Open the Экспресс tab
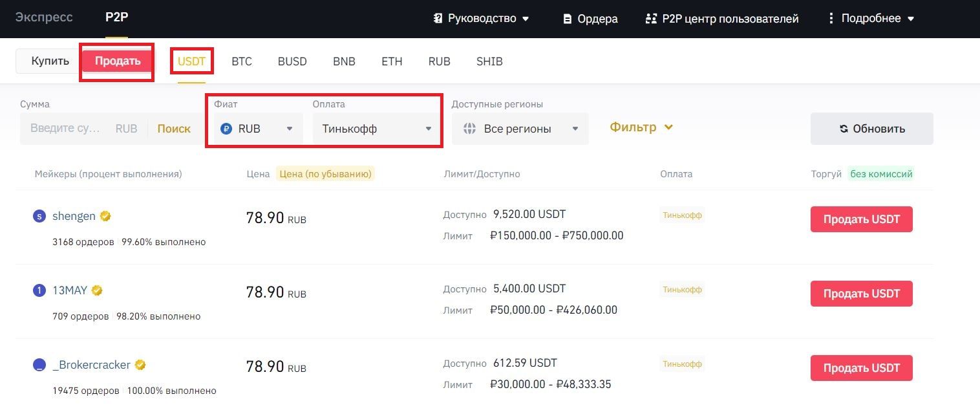This screenshot has width=980, height=412. (x=44, y=17)
